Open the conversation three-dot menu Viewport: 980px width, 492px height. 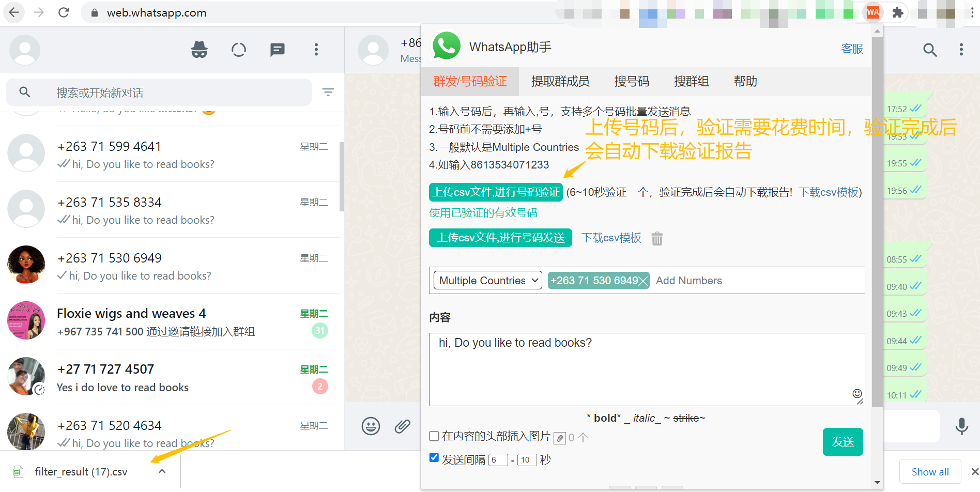(961, 50)
